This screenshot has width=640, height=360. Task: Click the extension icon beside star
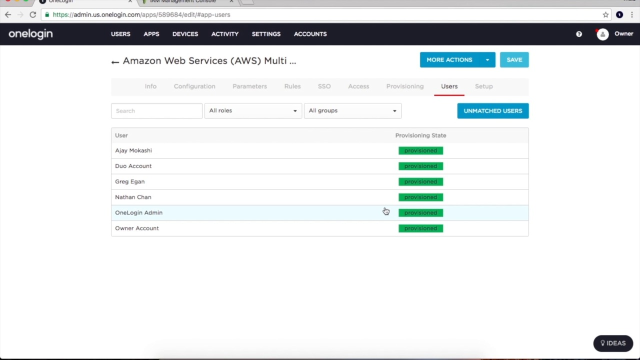620,15
